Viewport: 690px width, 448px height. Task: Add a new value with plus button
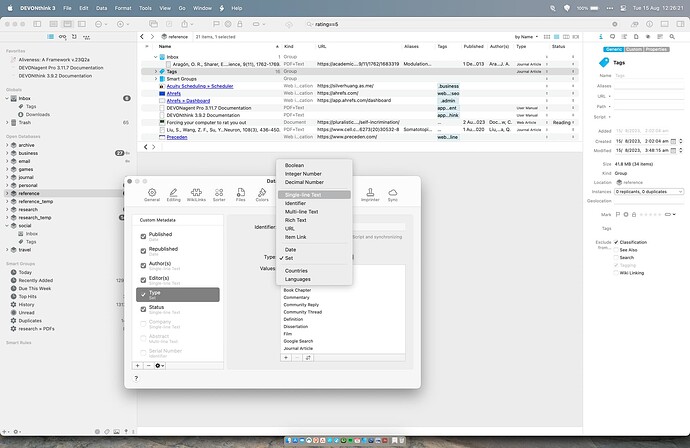pos(286,358)
